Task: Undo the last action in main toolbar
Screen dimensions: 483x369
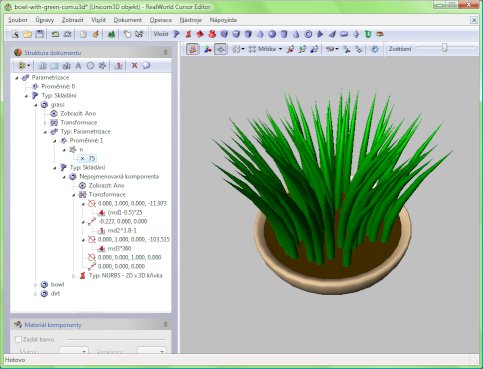Action: [x=55, y=34]
